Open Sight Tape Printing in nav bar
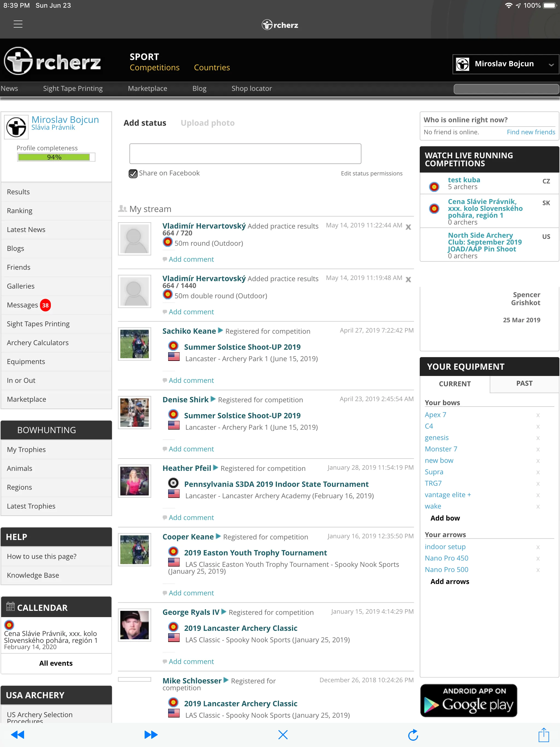This screenshot has height=747, width=560. (x=73, y=88)
